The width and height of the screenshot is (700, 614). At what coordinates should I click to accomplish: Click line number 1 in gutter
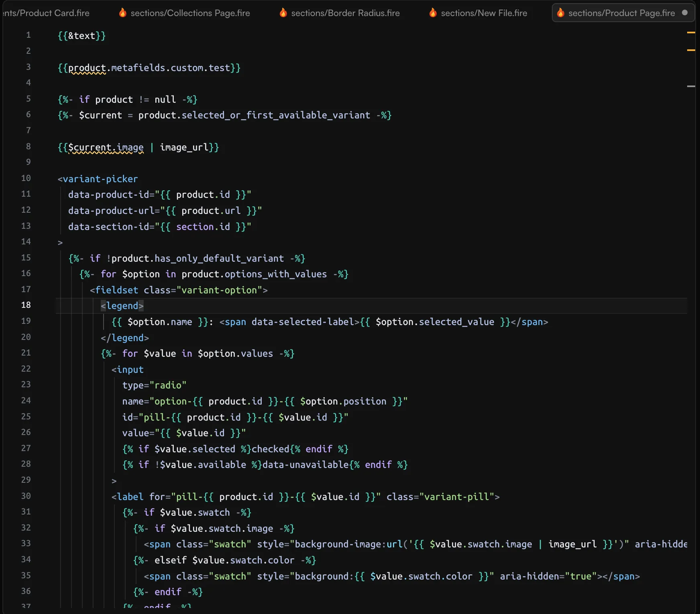point(28,35)
